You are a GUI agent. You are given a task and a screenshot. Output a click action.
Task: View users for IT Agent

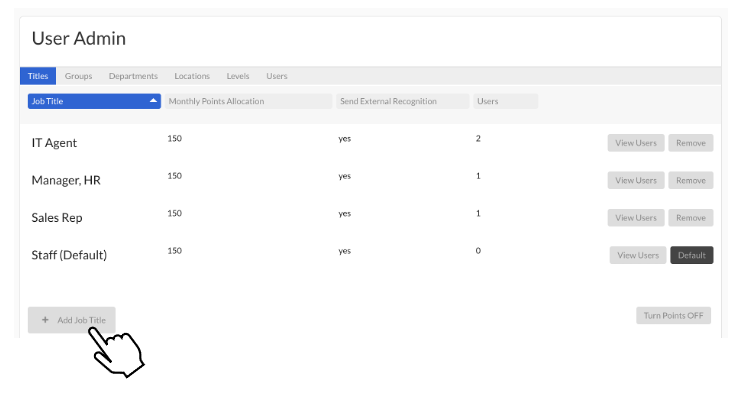click(636, 143)
